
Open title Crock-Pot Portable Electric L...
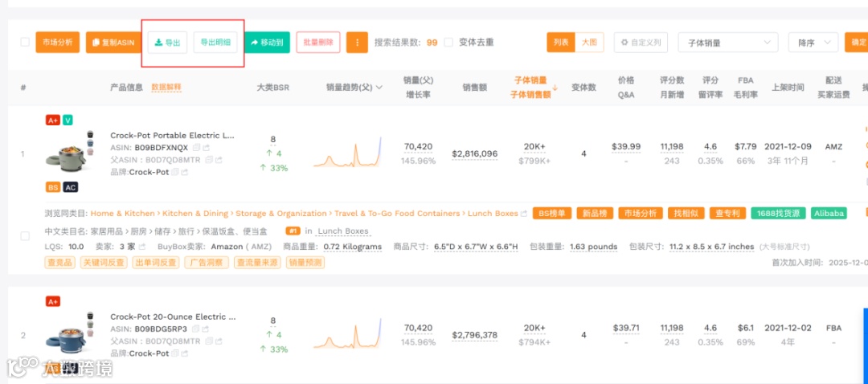pyautogui.click(x=173, y=135)
